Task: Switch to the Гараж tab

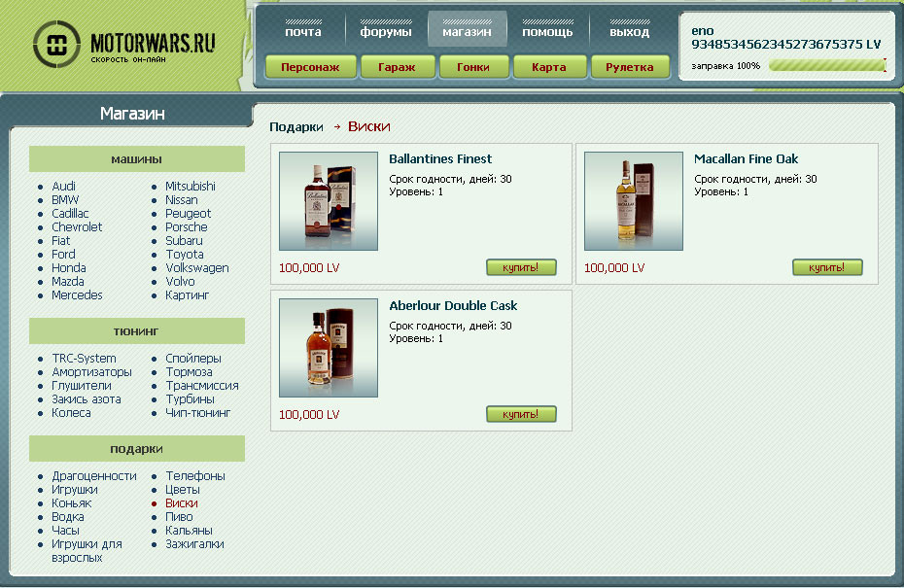Action: (397, 67)
